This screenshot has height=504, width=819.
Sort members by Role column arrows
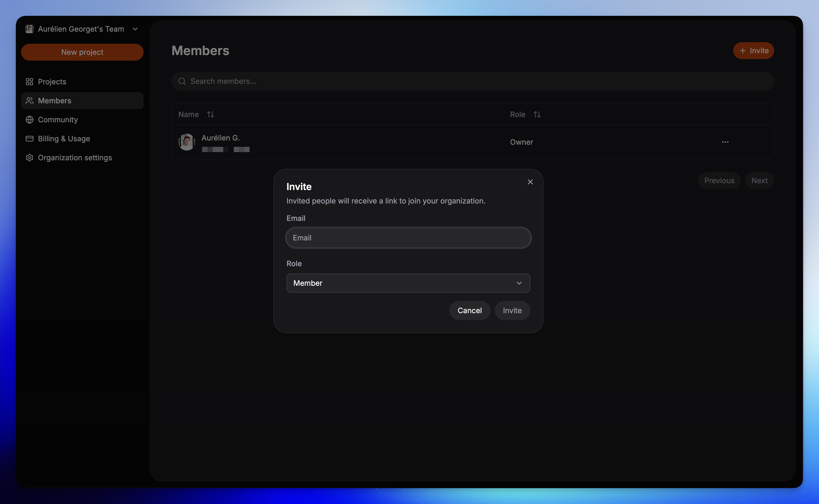(537, 114)
